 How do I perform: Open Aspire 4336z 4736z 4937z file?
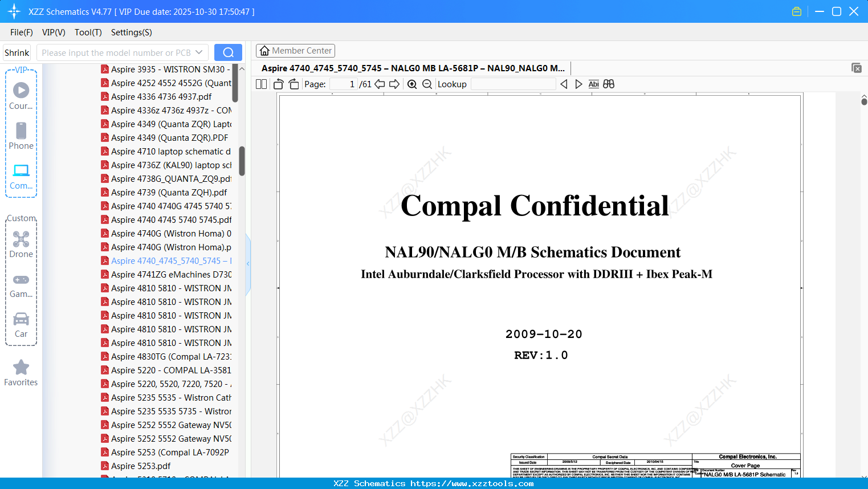[166, 111]
